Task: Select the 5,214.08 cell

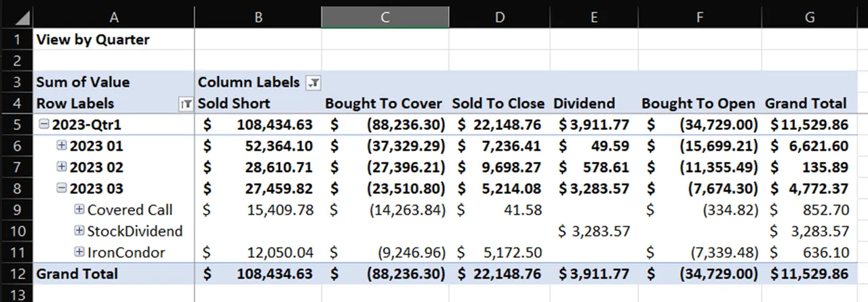Action: coord(500,188)
